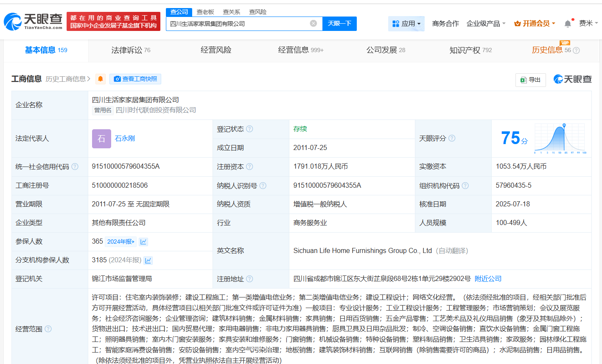
Task: Expand the 企业级产品 menu
Action: (x=486, y=23)
